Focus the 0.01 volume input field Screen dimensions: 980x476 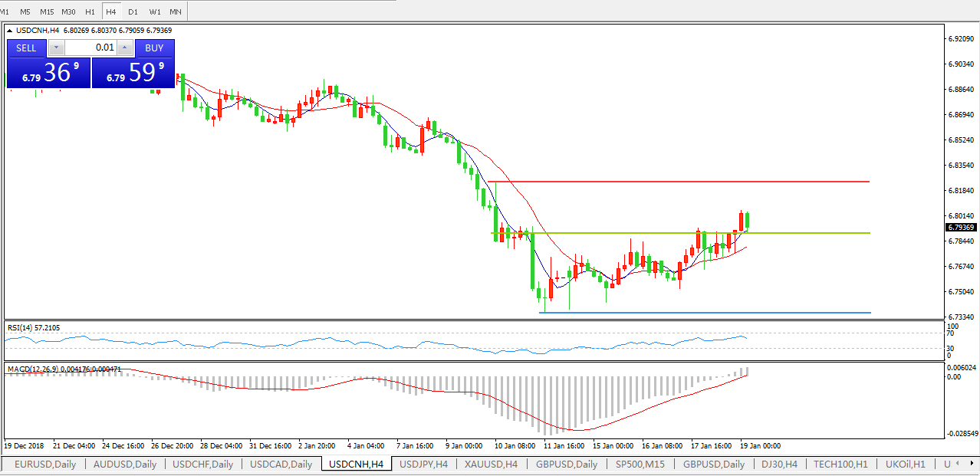90,48
